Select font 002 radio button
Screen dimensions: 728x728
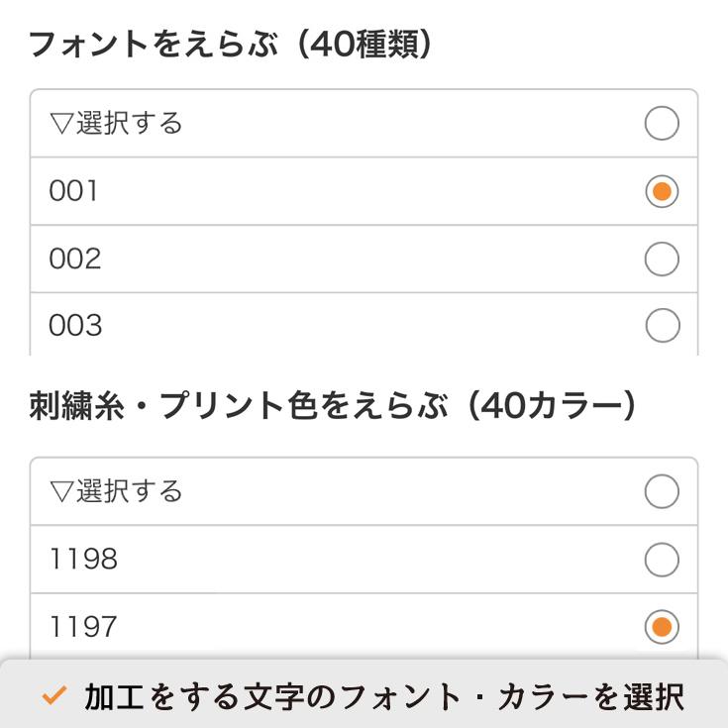[x=662, y=259]
